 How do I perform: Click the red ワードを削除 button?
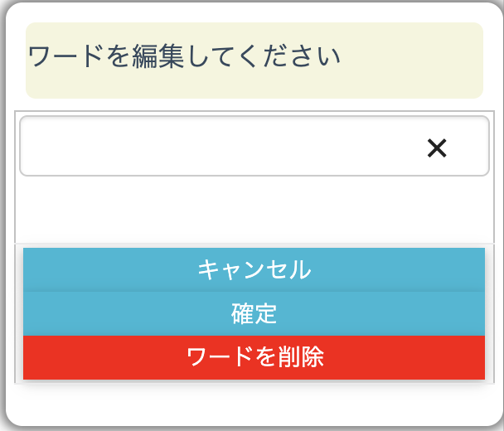point(254,358)
